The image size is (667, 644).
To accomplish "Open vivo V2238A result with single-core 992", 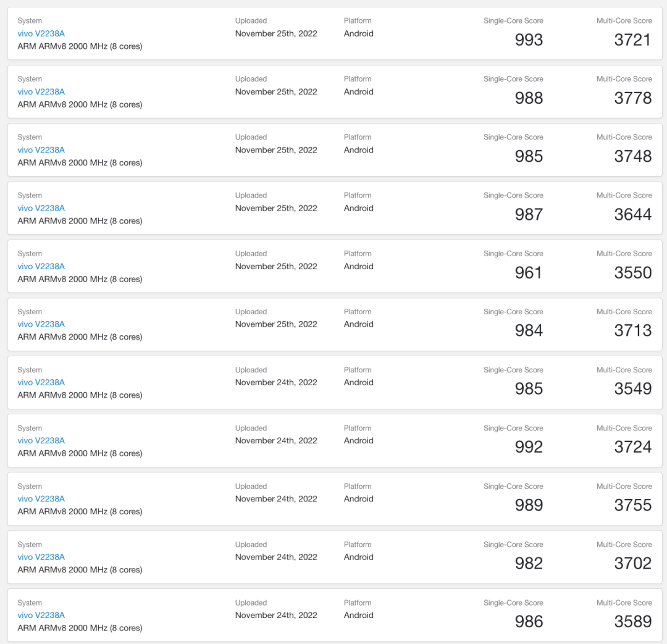I will coord(41,440).
